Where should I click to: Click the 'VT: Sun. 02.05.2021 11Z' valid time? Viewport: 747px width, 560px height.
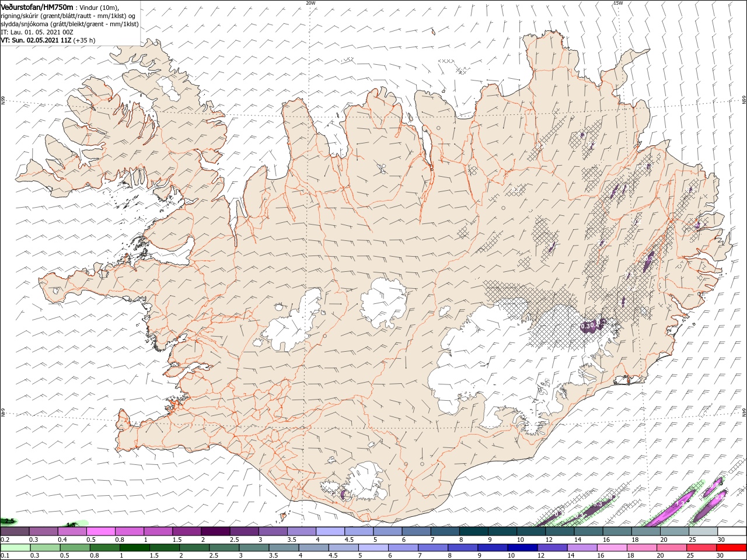tap(37, 40)
